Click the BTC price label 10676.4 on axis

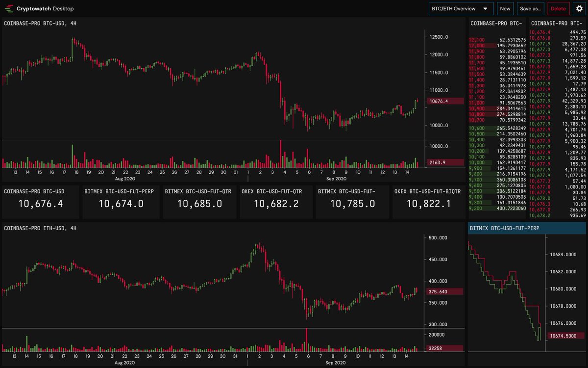(444, 101)
